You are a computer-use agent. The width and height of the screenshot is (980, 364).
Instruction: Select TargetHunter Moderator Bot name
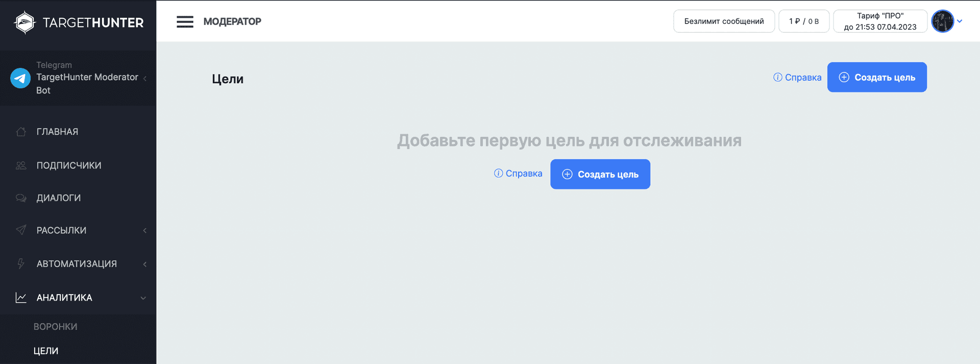point(87,84)
